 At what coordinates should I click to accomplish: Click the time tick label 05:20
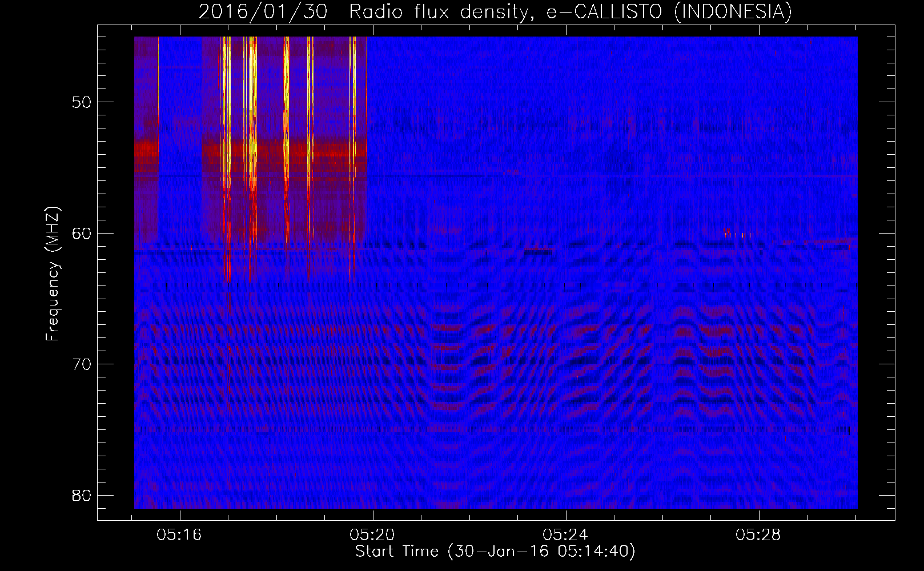tap(373, 535)
